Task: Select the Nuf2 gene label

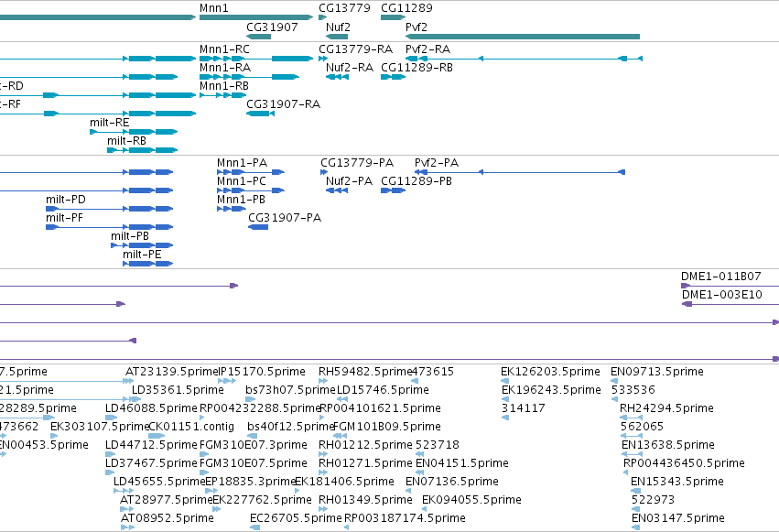Action: [338, 27]
